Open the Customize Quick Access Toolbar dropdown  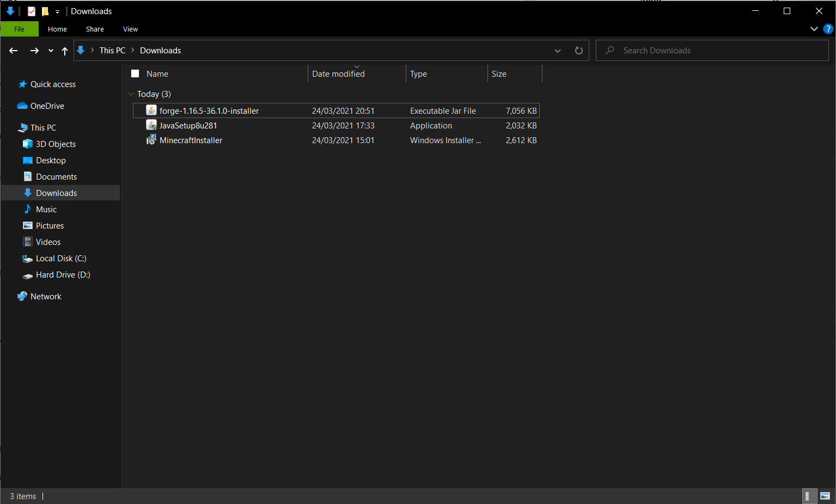click(x=57, y=11)
